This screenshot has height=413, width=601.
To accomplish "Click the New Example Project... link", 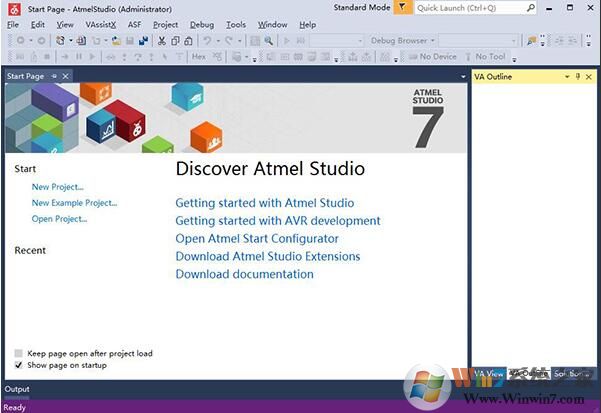I will (74, 203).
